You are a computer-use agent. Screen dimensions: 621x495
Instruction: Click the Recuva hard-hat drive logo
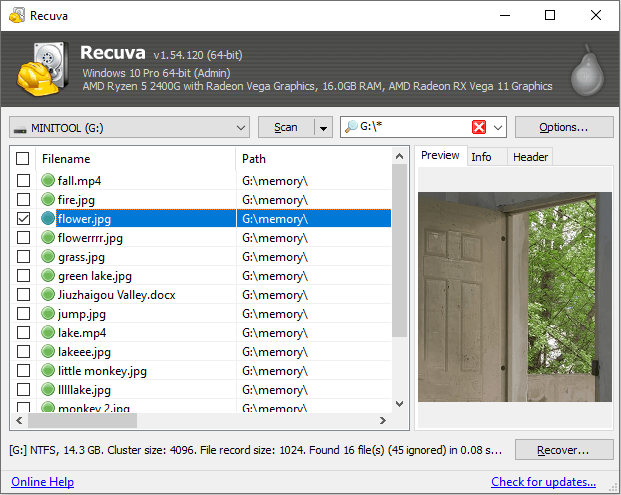click(x=42, y=69)
